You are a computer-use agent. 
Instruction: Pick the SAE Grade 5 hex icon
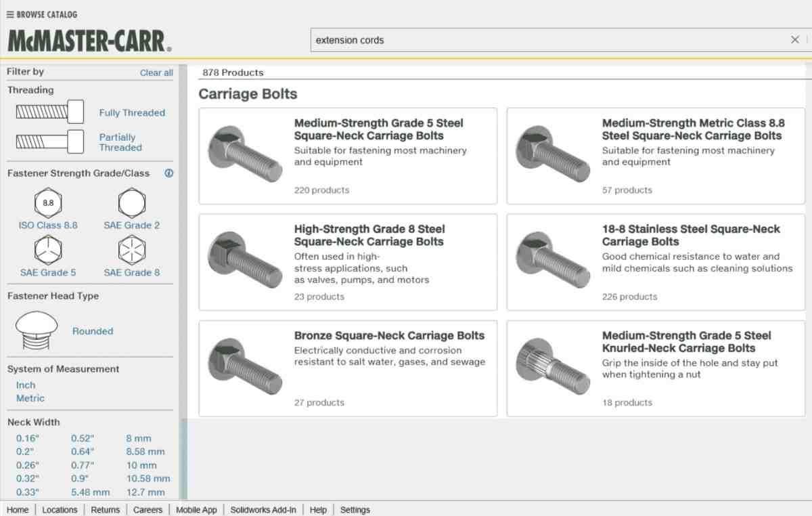48,251
